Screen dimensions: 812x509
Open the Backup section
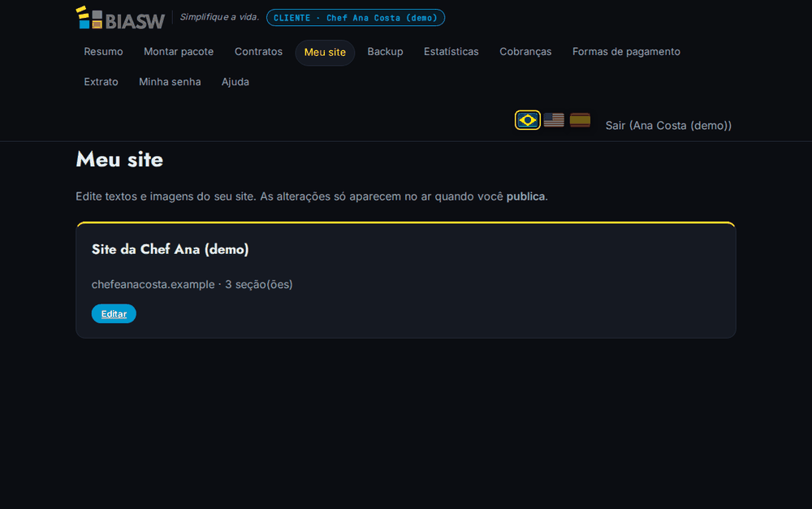point(385,52)
